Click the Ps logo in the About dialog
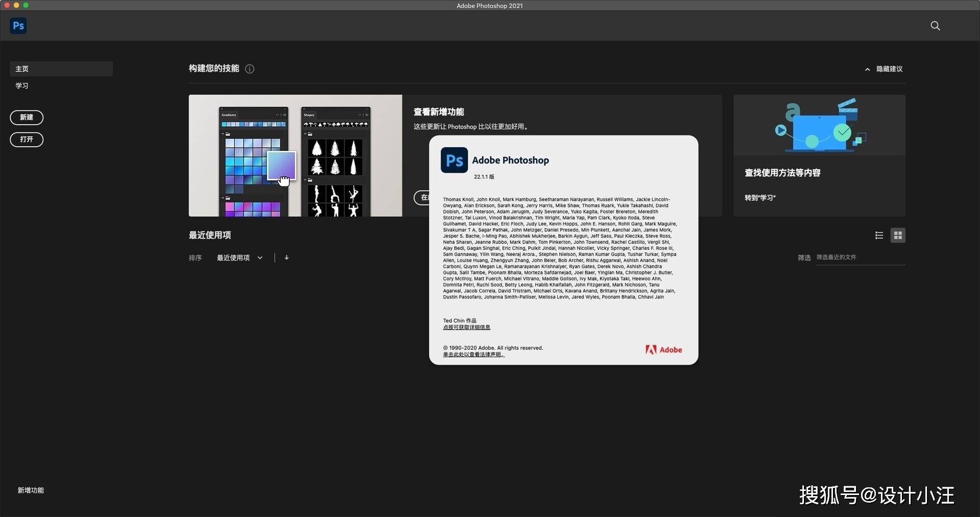 pyautogui.click(x=454, y=160)
